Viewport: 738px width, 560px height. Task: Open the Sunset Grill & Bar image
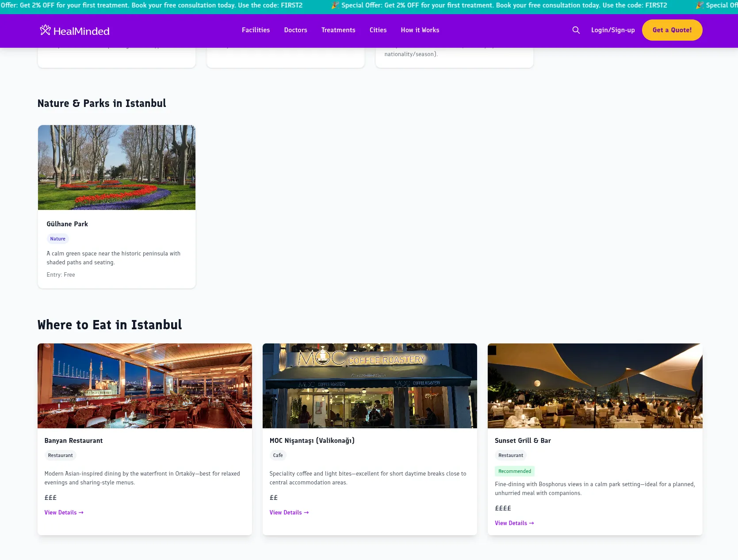tap(595, 386)
